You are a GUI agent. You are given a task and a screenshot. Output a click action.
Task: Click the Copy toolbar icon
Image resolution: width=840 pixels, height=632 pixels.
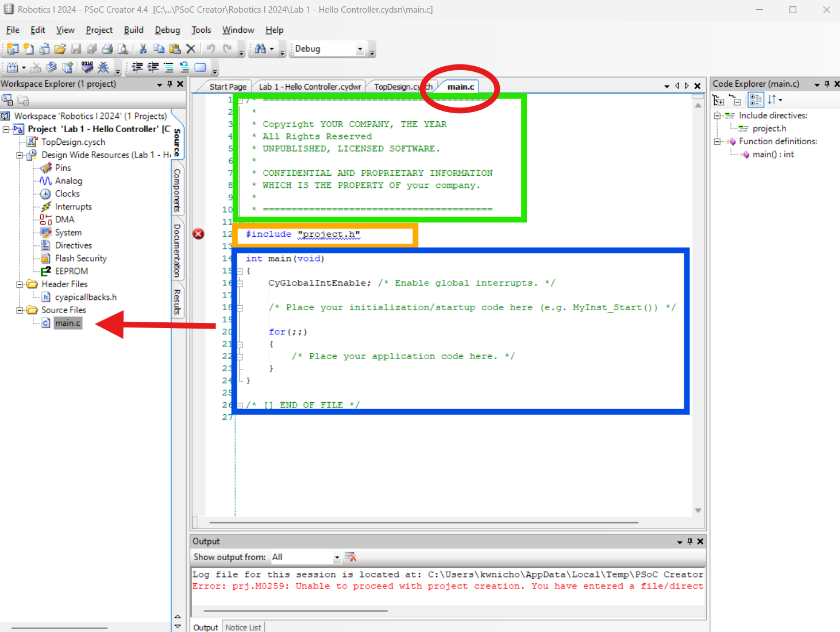159,49
